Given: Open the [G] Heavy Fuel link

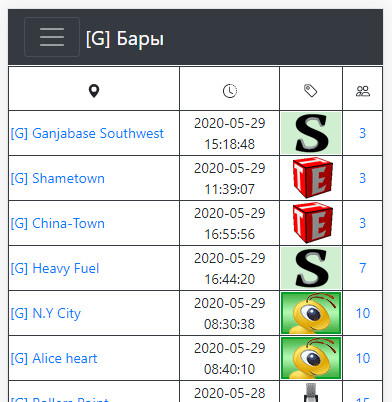Looking at the screenshot, I should (55, 268).
